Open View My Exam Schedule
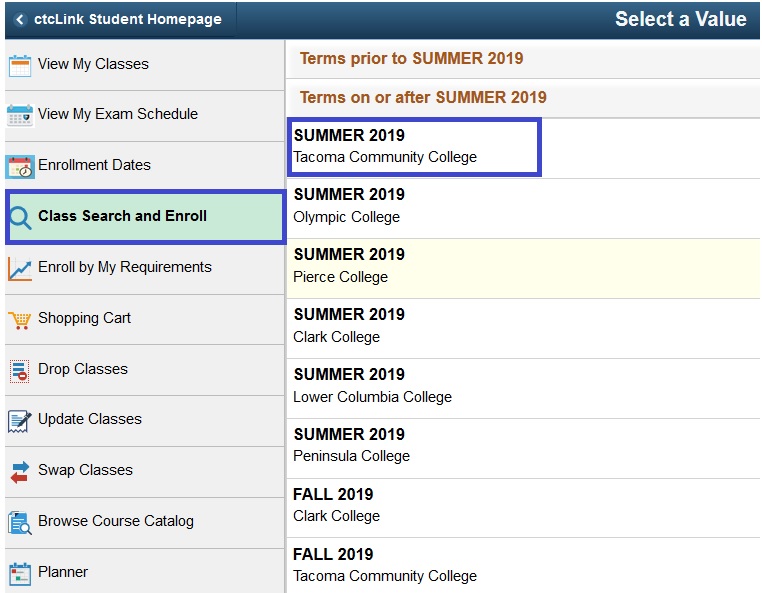The image size is (762, 593). pyautogui.click(x=145, y=116)
